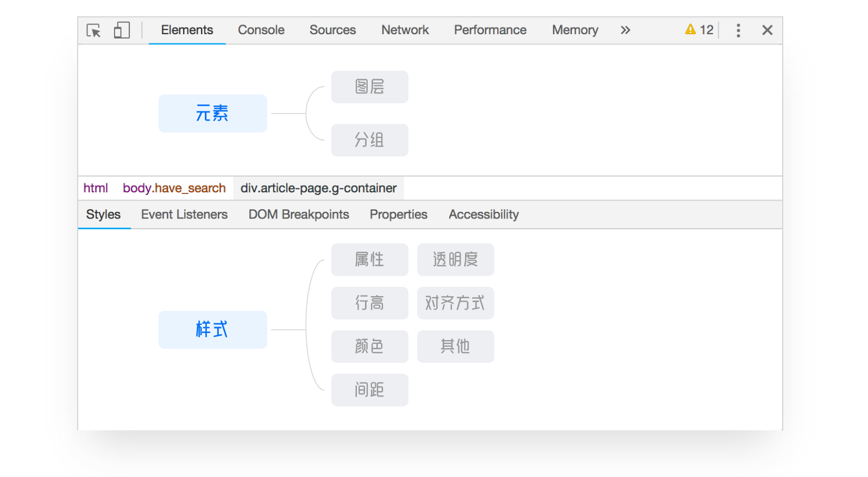
Task: Expand more tabs with the chevron arrows
Action: pos(625,30)
